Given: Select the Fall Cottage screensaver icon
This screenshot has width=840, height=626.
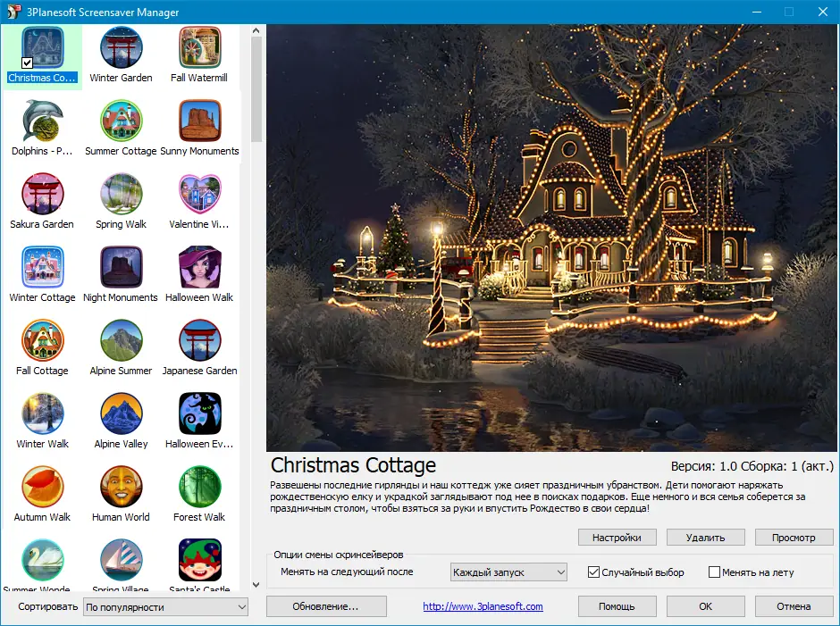Looking at the screenshot, I should tap(42, 340).
